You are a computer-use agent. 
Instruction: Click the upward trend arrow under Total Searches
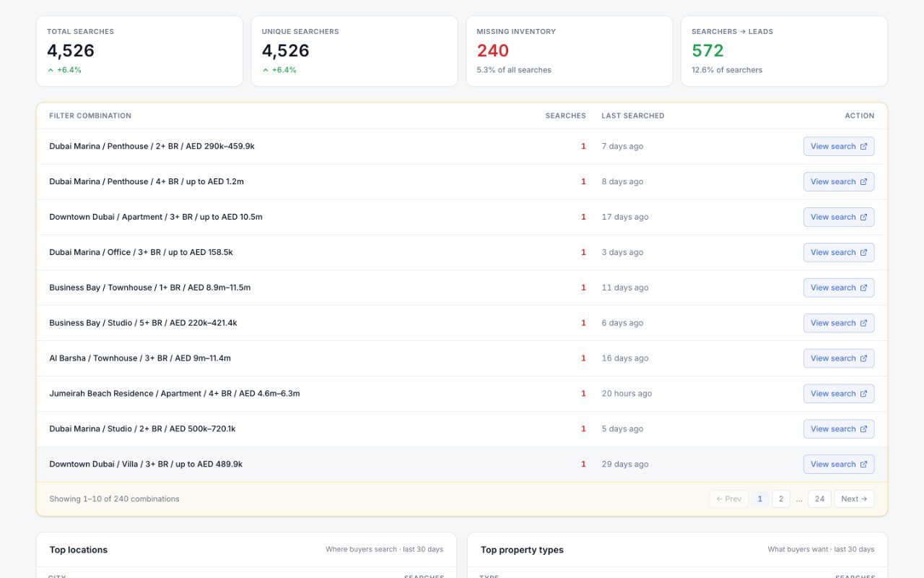click(x=51, y=70)
